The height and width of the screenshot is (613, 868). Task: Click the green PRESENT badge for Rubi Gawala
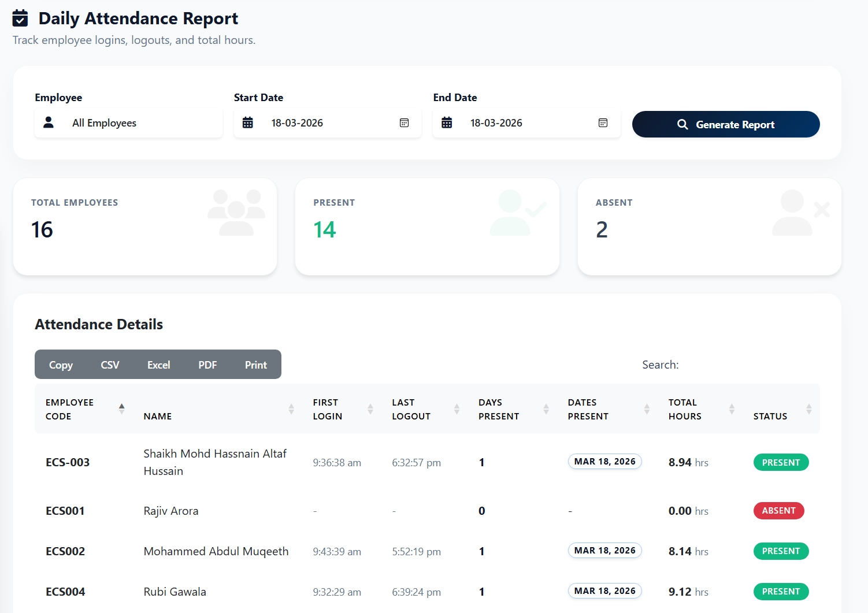pos(781,591)
